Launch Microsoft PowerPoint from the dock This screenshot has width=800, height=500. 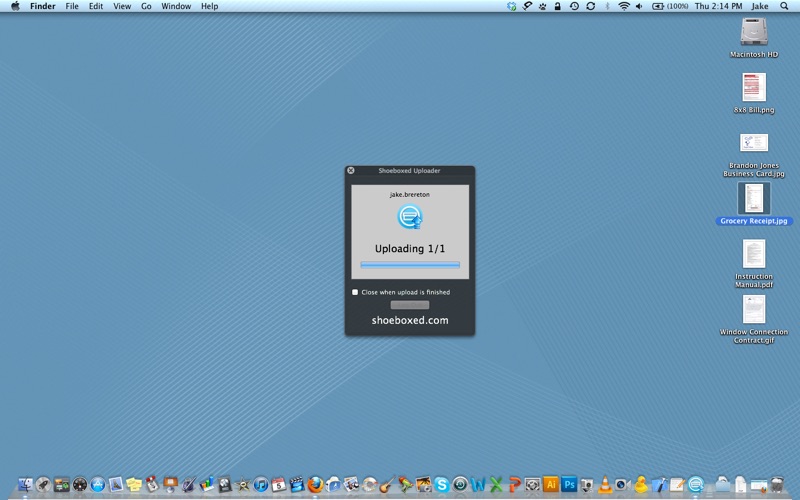(514, 484)
